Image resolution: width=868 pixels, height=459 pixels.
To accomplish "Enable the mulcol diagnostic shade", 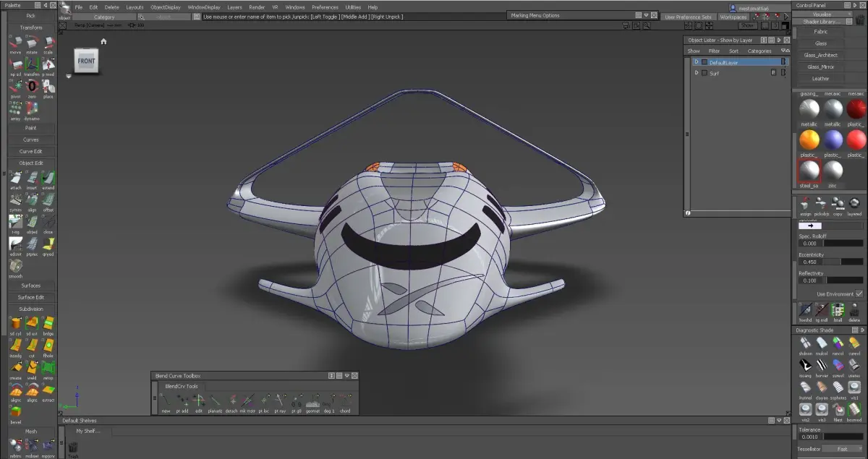I will click(822, 346).
